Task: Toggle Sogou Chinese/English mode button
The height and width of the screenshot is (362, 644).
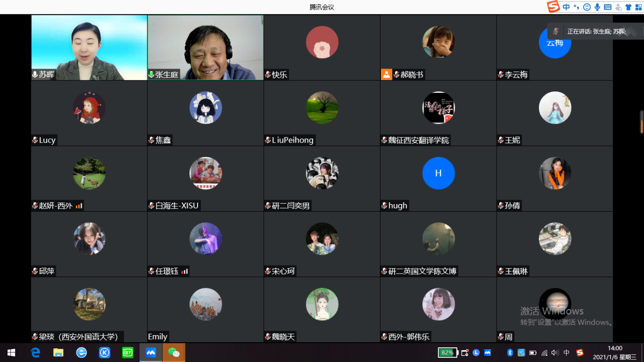Action: click(x=566, y=7)
